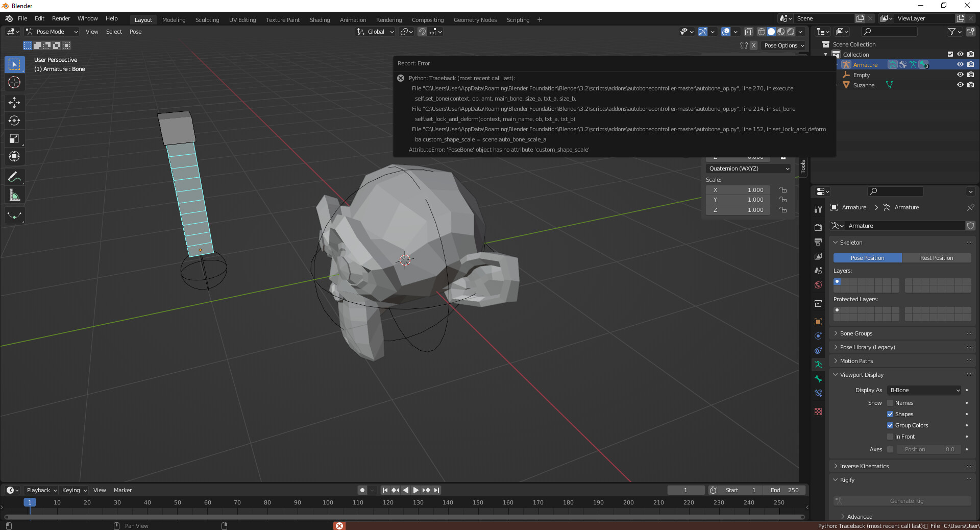Enable the Names checkbox under Show
The width and height of the screenshot is (980, 530).
tap(890, 402)
